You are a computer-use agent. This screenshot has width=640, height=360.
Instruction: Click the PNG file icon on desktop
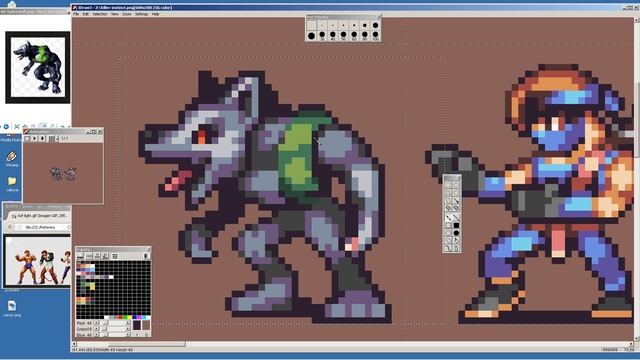[12, 306]
